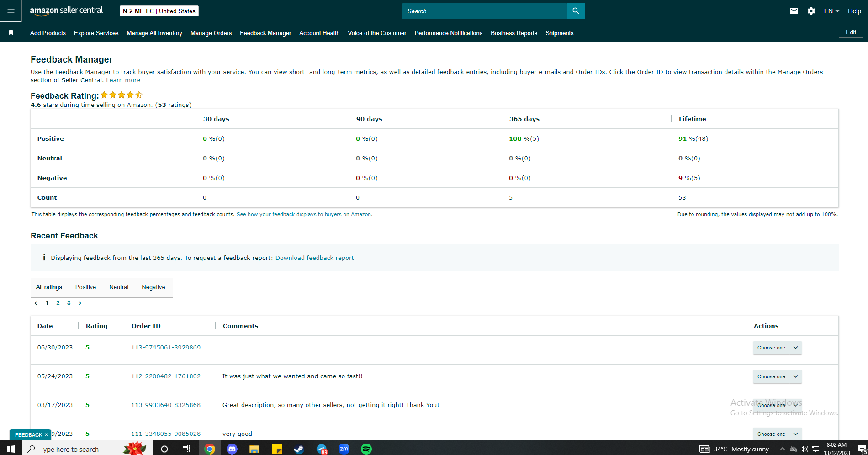The image size is (868, 455).
Task: Open Shipments in navigation bar
Action: point(560,33)
